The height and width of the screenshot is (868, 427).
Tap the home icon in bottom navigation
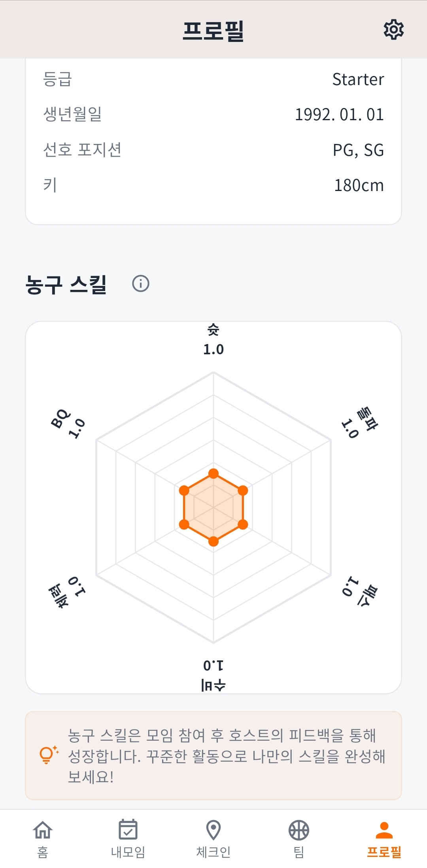43,830
